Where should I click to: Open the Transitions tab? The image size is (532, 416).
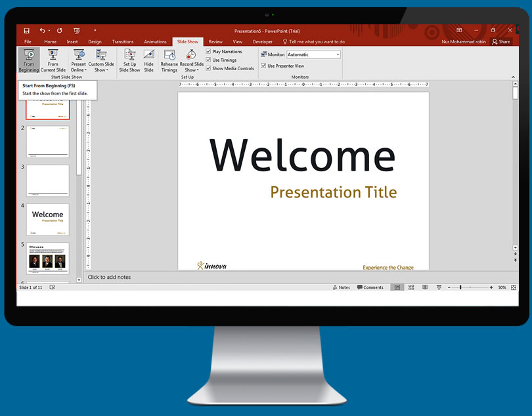pyautogui.click(x=123, y=42)
